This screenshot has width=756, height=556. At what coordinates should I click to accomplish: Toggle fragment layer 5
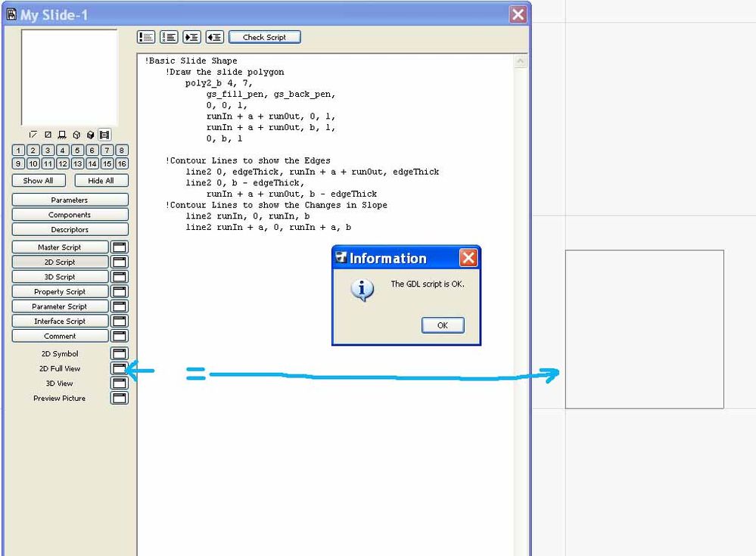(x=77, y=151)
